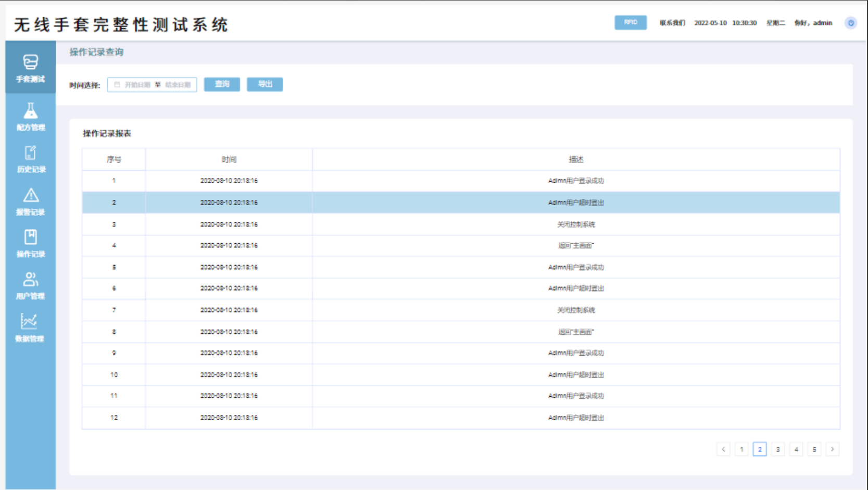Click the 结束日期 end date field

point(178,85)
